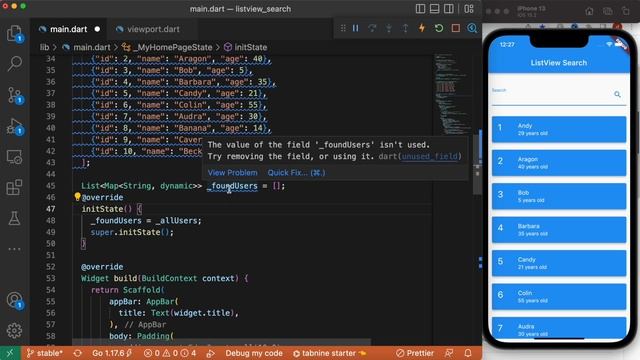The height and width of the screenshot is (360, 640).
Task: Click the Search field in simulator app
Action: coord(559,94)
